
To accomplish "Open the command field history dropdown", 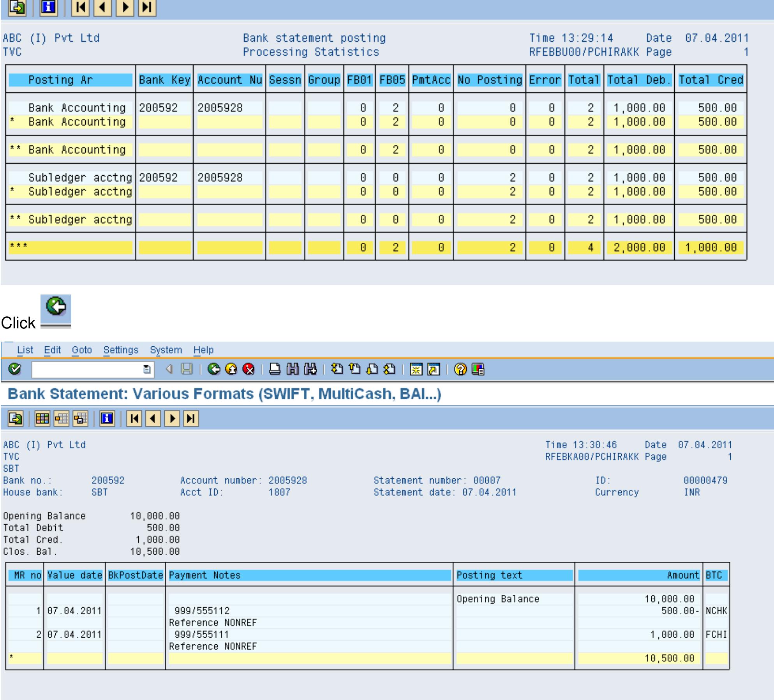I will pyautogui.click(x=147, y=369).
